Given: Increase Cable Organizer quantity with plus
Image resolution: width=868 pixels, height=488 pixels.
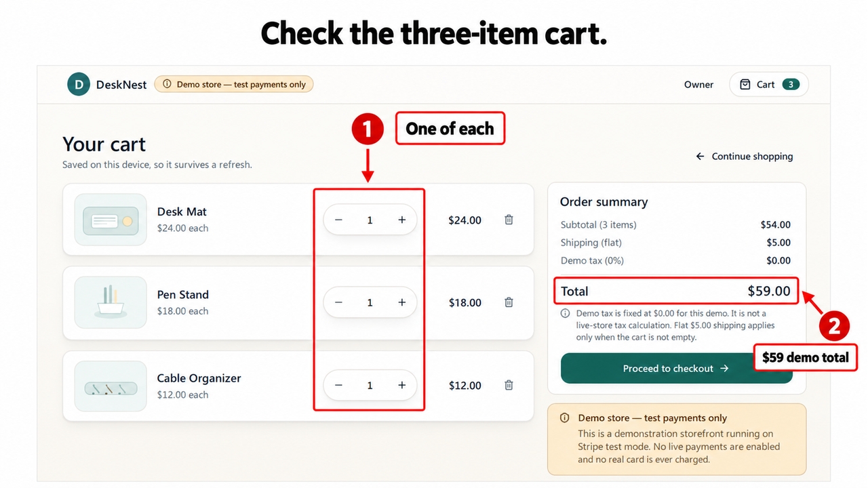Looking at the screenshot, I should pyautogui.click(x=401, y=385).
